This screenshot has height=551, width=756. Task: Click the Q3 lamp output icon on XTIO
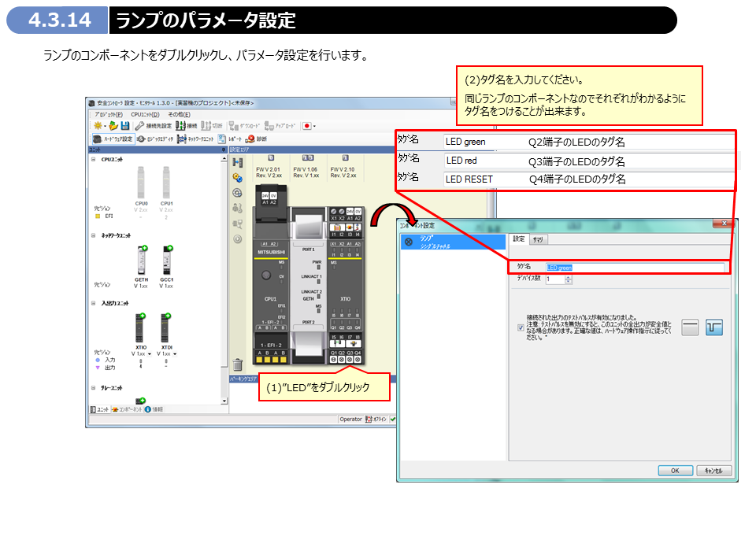coord(350,360)
